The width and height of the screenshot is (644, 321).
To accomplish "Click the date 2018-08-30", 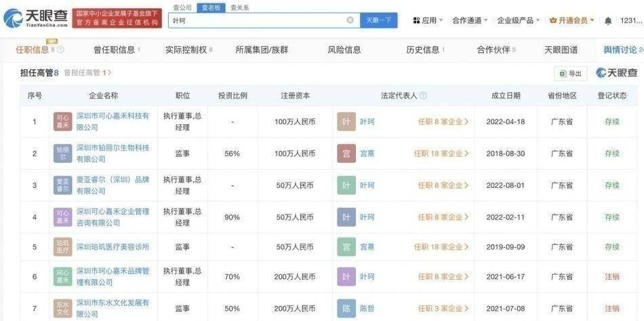I will click(x=505, y=153).
